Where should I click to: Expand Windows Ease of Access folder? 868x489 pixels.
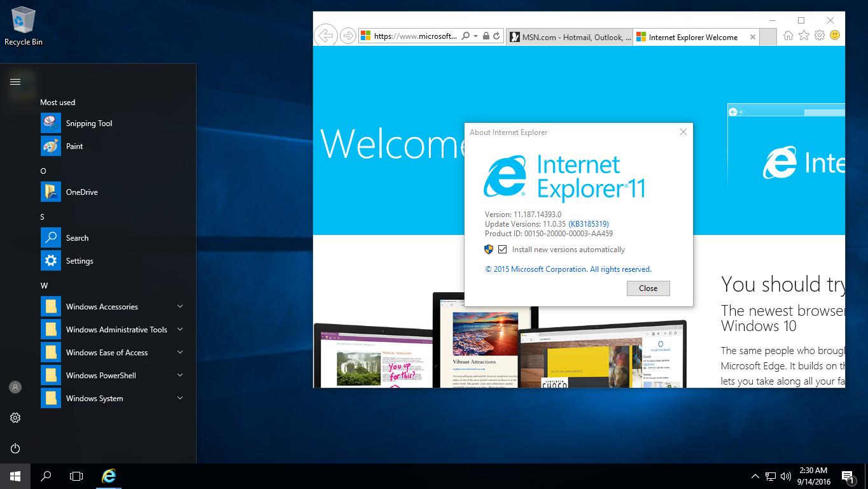tap(115, 353)
